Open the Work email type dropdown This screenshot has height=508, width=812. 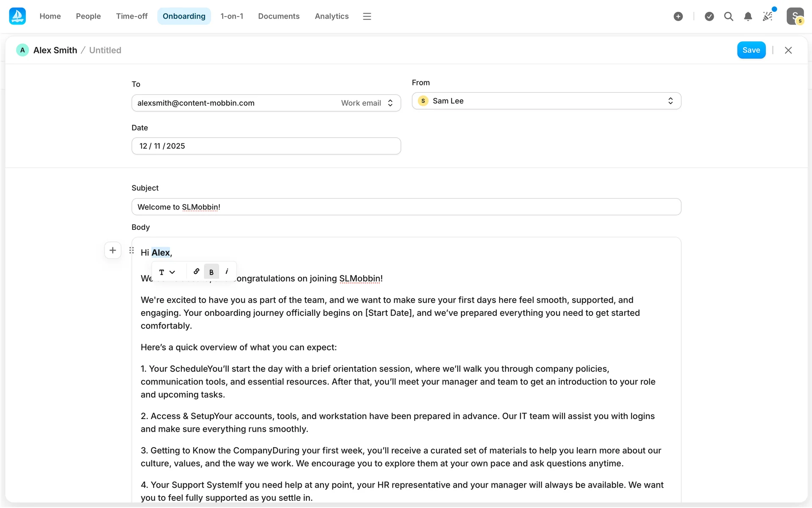click(367, 103)
